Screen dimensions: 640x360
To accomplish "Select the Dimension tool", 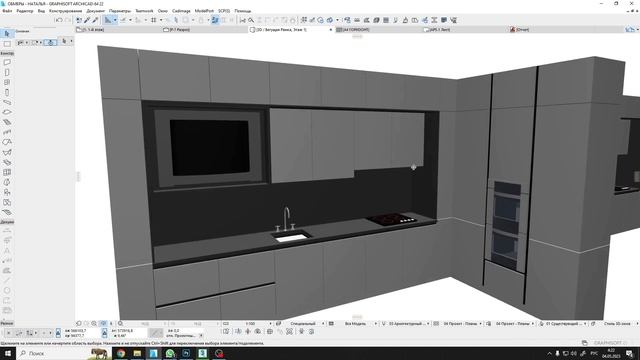I will click(7, 231).
